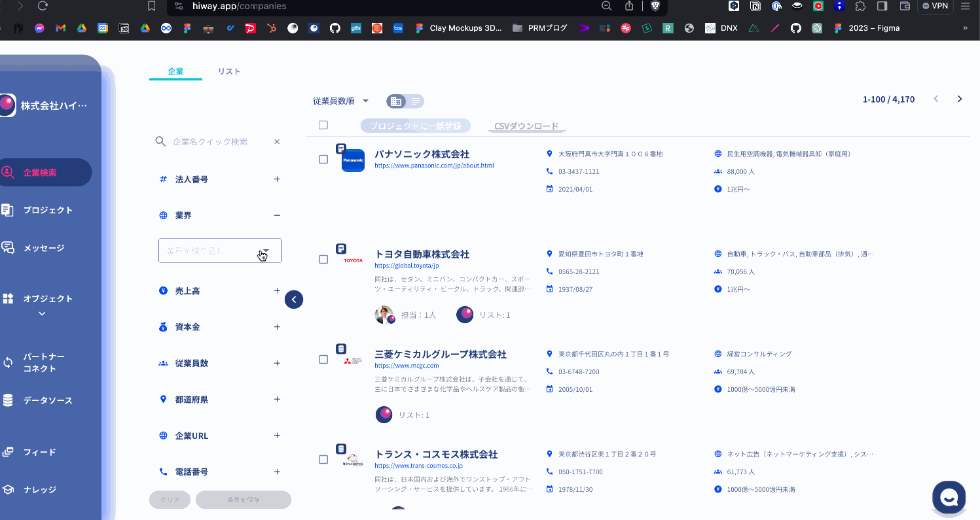Open the パートナーコネクト sync icon
Viewport: 980px width, 520px height.
click(8, 362)
